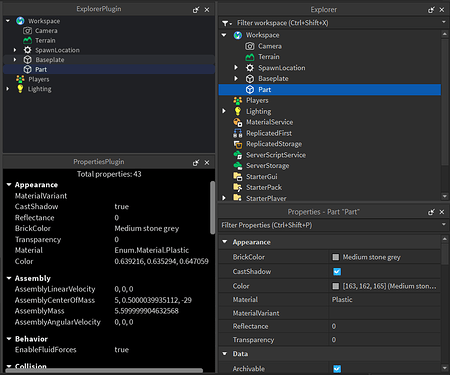This screenshot has width=450, height=375.
Task: Click the Part cube icon in ExplorerPlugin
Action: click(x=27, y=69)
